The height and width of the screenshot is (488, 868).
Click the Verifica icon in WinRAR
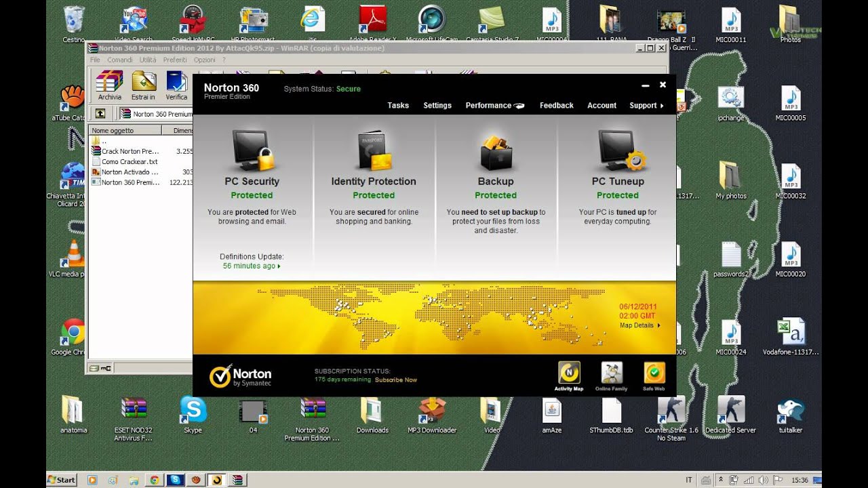176,85
